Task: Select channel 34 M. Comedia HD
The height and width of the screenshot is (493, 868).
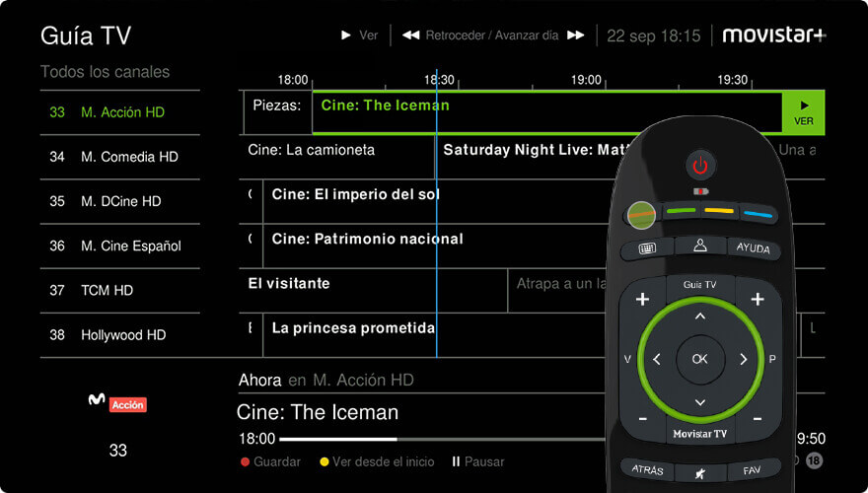Action: [x=120, y=157]
